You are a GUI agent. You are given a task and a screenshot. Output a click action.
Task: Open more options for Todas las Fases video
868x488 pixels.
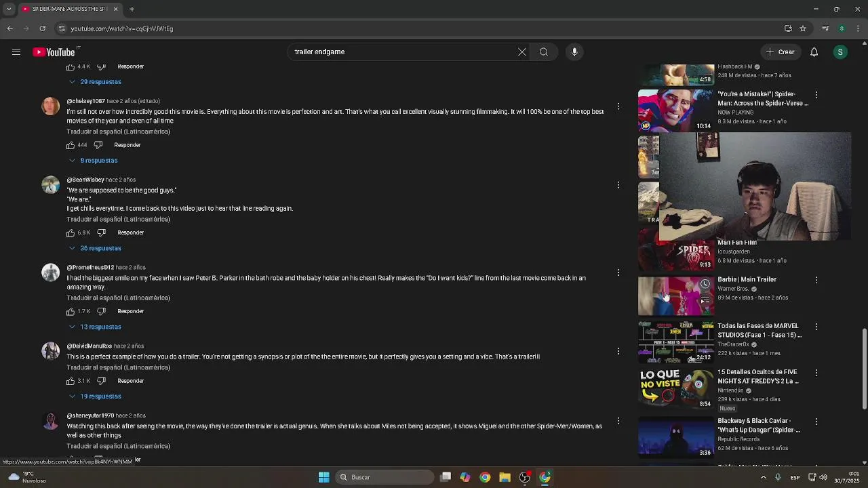pos(816,327)
